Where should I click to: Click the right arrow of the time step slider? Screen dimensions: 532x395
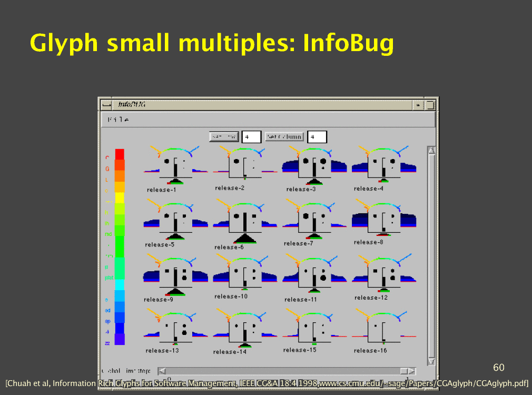[411, 371]
